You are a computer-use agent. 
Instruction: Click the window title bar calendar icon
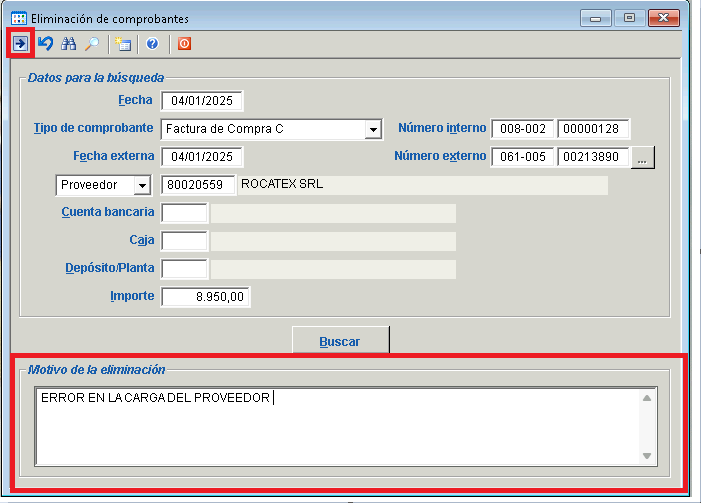point(18,18)
